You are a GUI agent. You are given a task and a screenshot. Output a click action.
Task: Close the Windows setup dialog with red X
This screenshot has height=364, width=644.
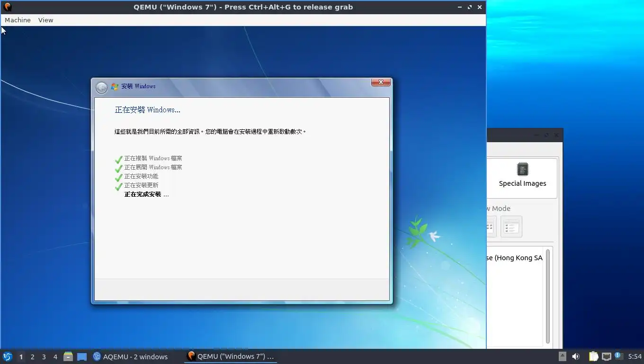coord(381,82)
